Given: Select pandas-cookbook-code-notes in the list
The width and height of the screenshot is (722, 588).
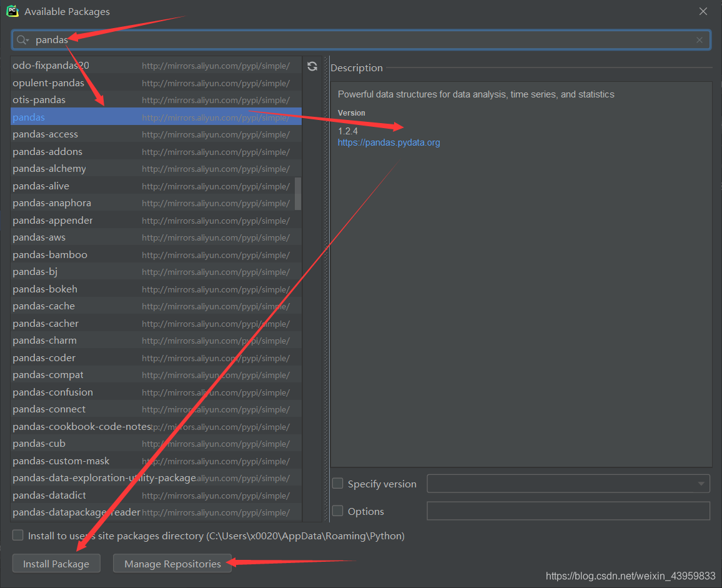Looking at the screenshot, I should pos(156,426).
